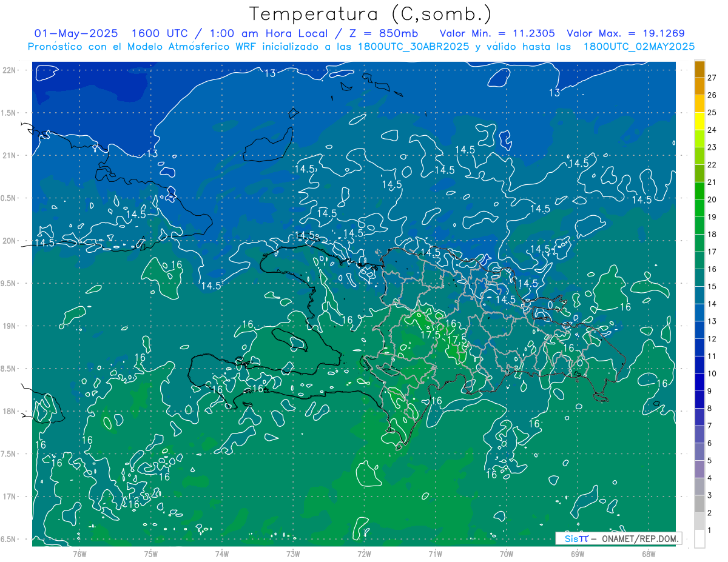Click the colorbar legend label 27
728x562 pixels.
point(712,78)
